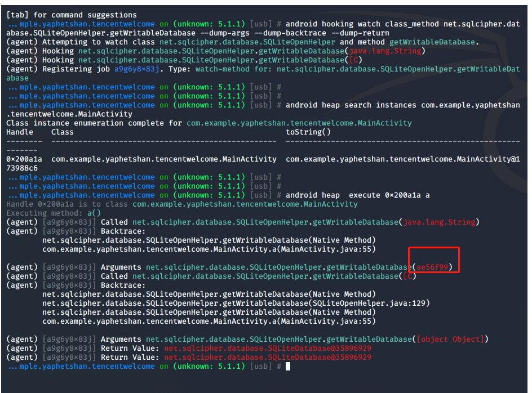Click 'android heap search instances' command
532x393 pixels.
click(x=351, y=105)
